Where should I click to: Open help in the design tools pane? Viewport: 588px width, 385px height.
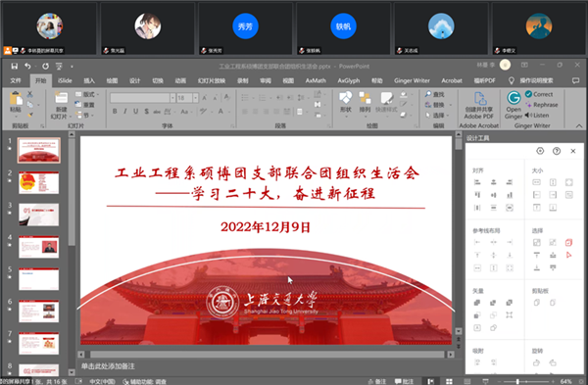pyautogui.click(x=557, y=151)
